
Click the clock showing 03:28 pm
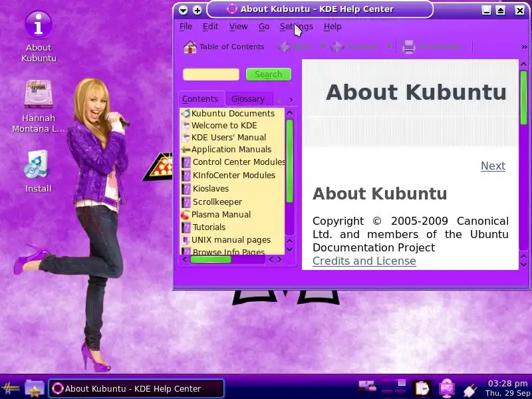pyautogui.click(x=507, y=384)
